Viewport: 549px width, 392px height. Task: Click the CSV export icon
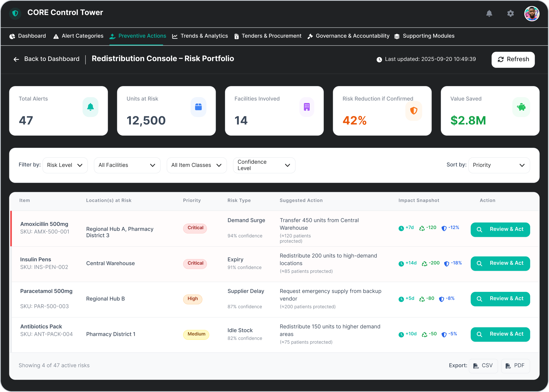[x=476, y=366]
